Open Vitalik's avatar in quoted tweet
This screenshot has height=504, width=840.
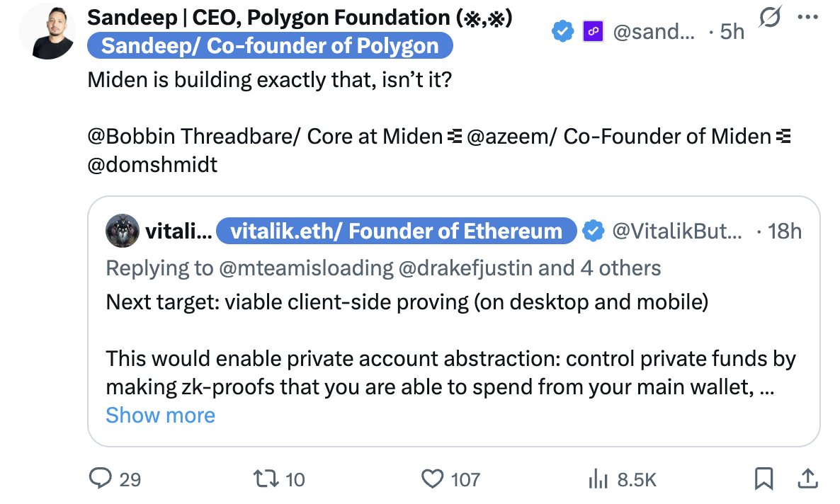[123, 231]
